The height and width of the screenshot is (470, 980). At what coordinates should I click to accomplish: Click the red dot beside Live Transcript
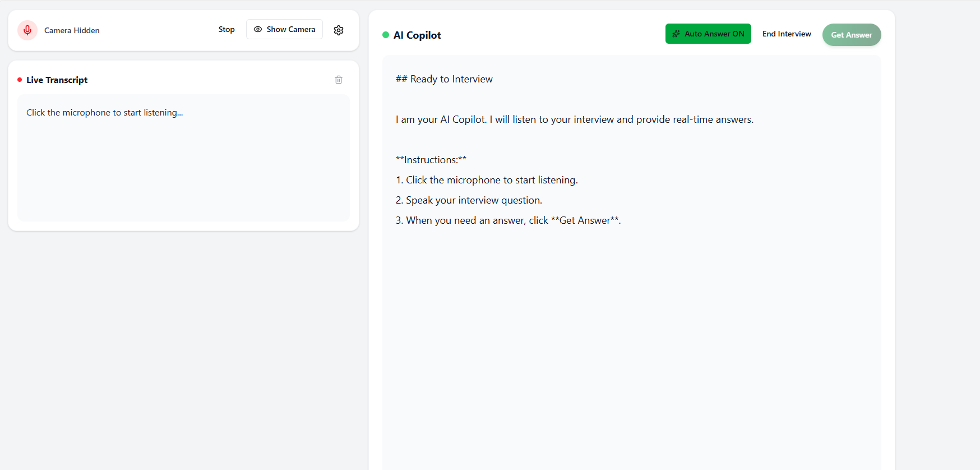pyautogui.click(x=20, y=80)
